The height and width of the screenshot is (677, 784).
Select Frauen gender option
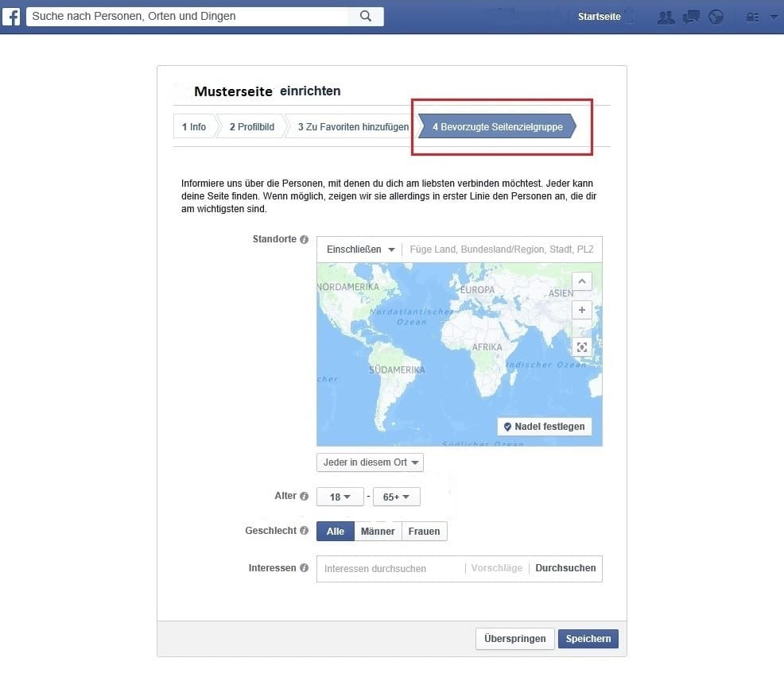point(424,532)
